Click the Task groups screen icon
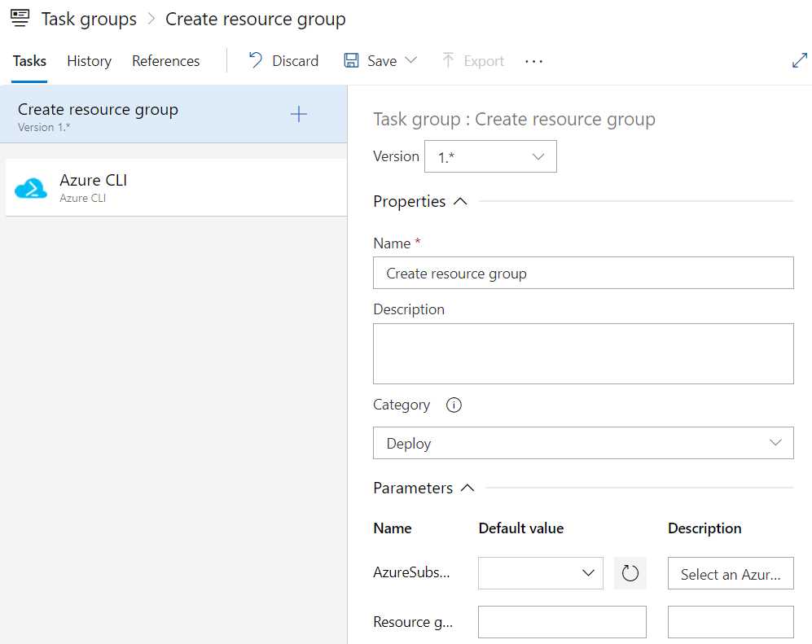The height and width of the screenshot is (644, 812). pyautogui.click(x=20, y=18)
